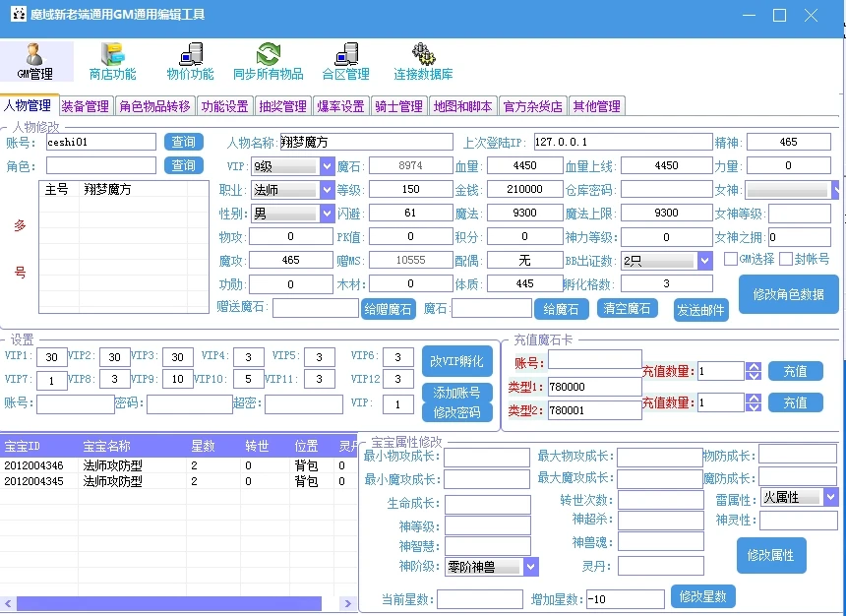Viewport: 846px width, 616px height.
Task: Expand the 性别 dropdown showing 男
Action: point(327,214)
